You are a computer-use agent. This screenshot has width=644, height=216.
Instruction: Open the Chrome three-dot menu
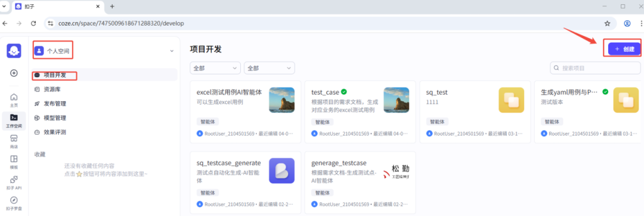pos(641,23)
